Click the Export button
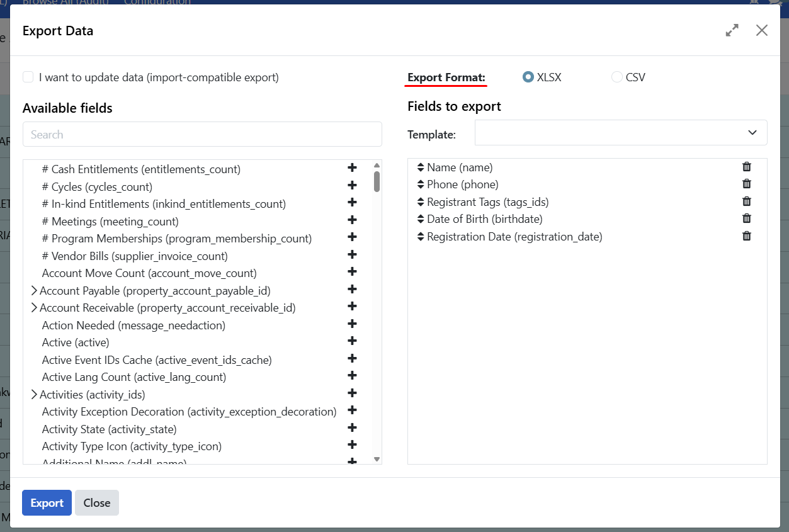 46,502
